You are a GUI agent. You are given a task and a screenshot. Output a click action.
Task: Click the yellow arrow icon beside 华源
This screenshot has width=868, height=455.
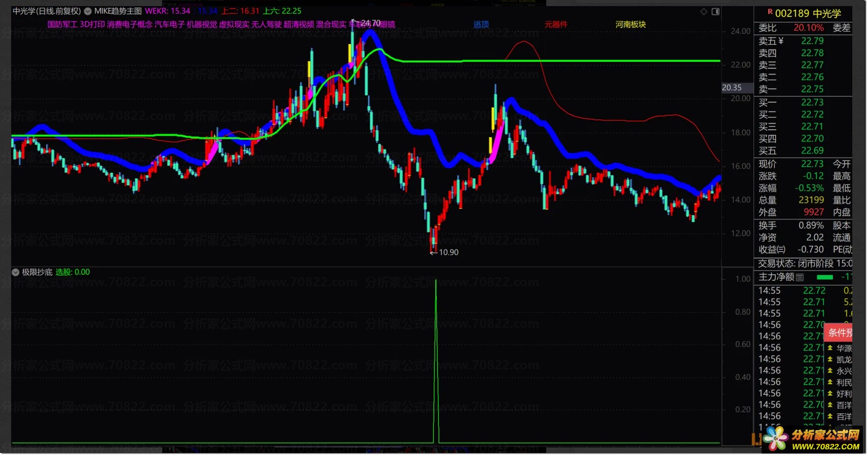click(830, 348)
